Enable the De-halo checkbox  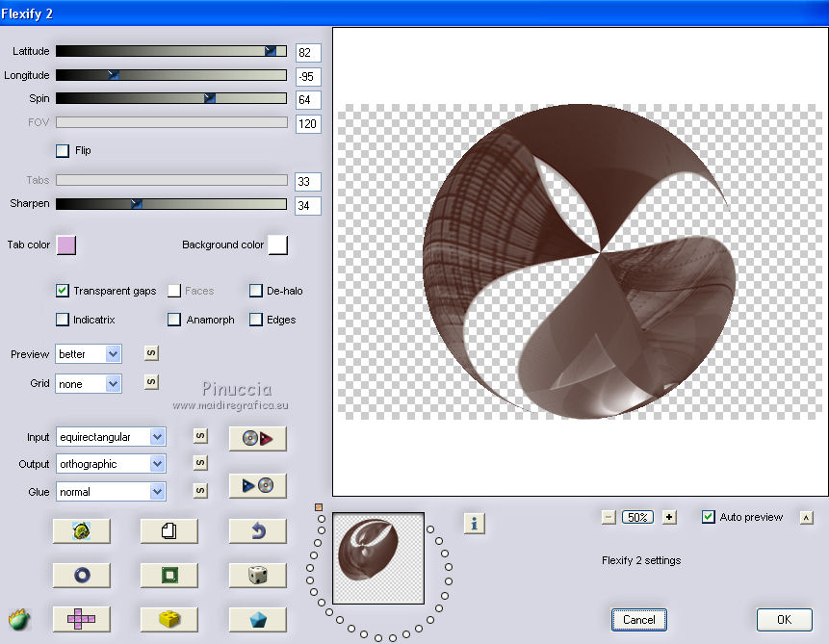(256, 291)
